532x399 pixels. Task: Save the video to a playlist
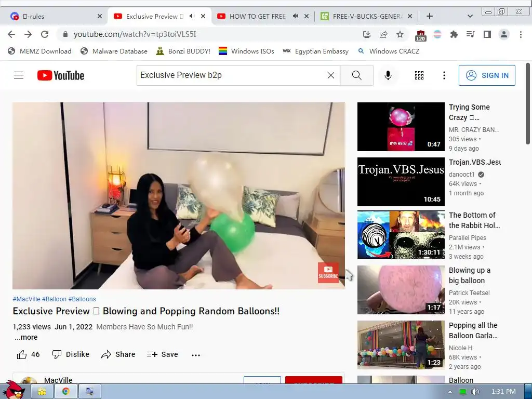tap(162, 354)
